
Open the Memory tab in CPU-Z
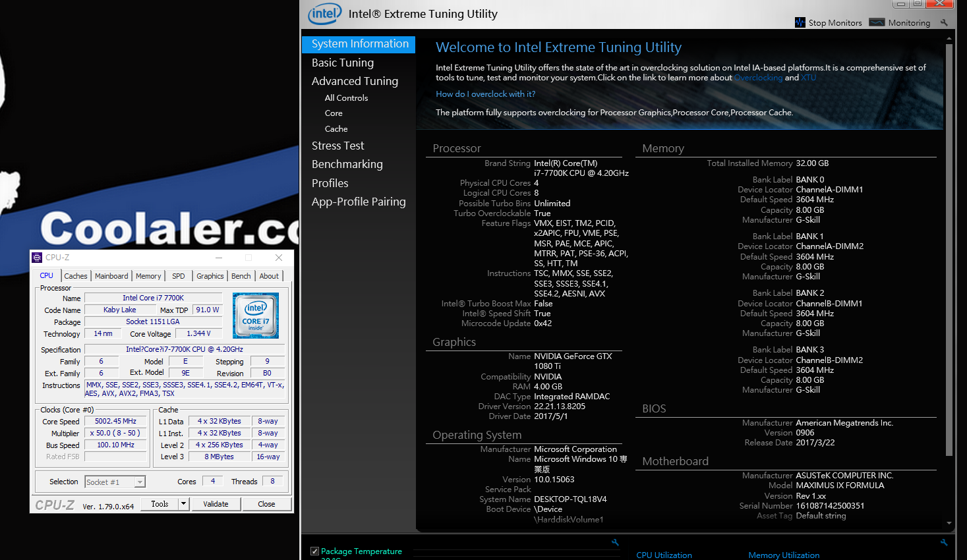[148, 276]
